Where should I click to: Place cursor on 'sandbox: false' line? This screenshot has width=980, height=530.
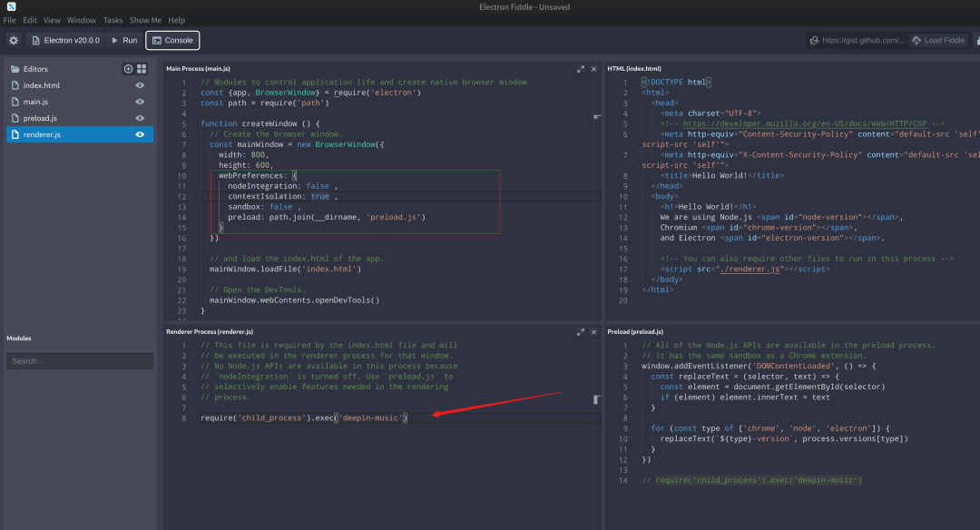[264, 207]
